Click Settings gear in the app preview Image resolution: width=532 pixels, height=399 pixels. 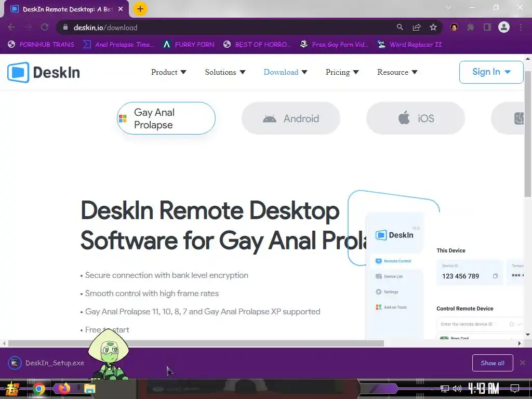tap(387, 292)
